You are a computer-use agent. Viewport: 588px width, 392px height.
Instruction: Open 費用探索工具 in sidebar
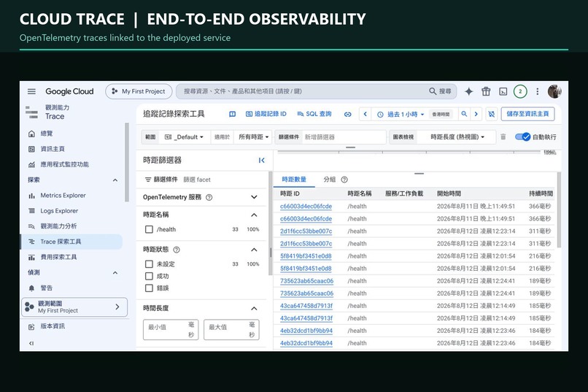(x=58, y=257)
